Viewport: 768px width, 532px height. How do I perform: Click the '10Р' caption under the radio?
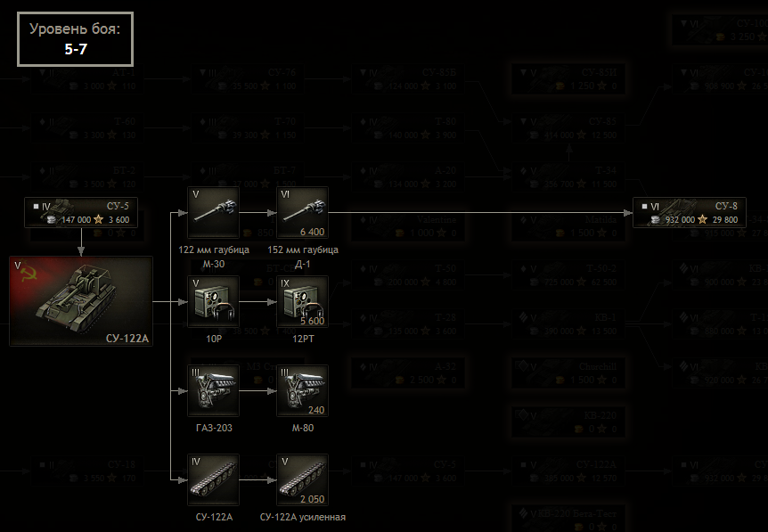click(x=214, y=339)
